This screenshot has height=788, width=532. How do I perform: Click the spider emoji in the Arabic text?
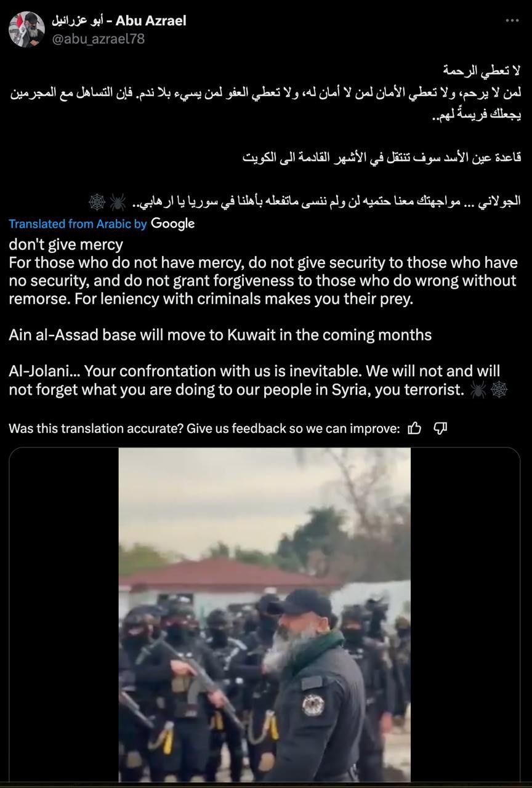point(118,201)
